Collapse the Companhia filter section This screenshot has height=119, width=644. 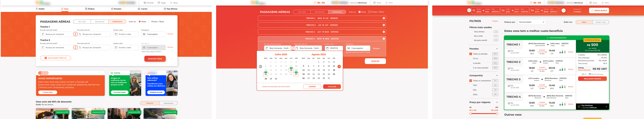(x=497, y=75)
